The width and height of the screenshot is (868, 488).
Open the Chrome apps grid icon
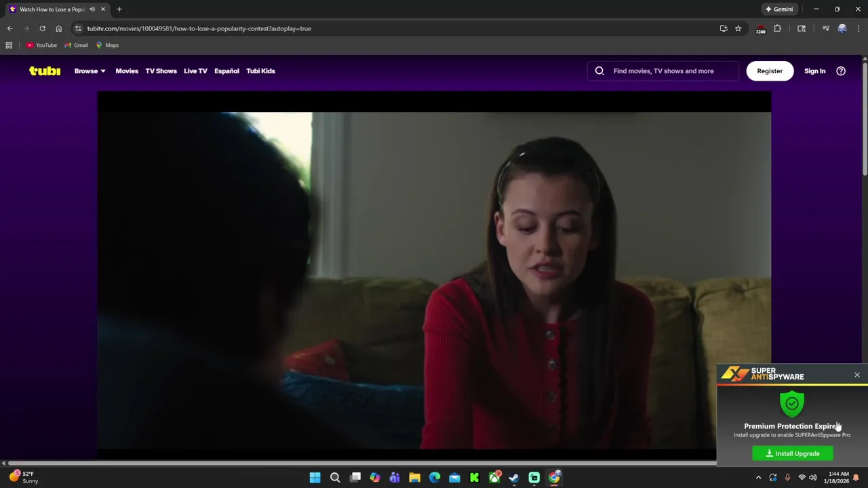[x=9, y=45]
